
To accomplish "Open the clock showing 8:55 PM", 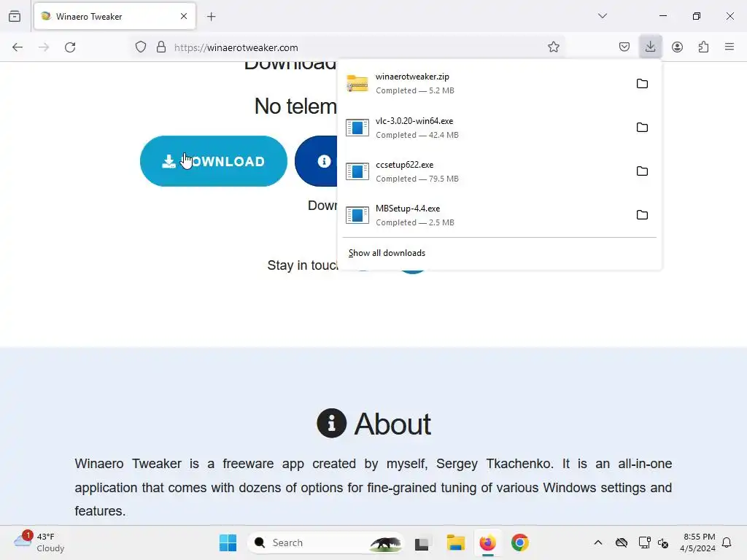I will point(698,542).
